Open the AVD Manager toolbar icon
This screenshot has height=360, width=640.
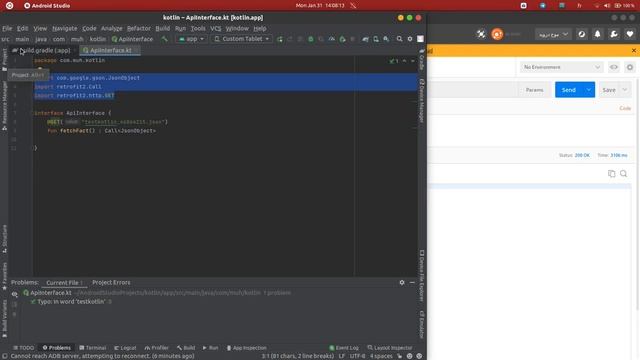point(376,39)
